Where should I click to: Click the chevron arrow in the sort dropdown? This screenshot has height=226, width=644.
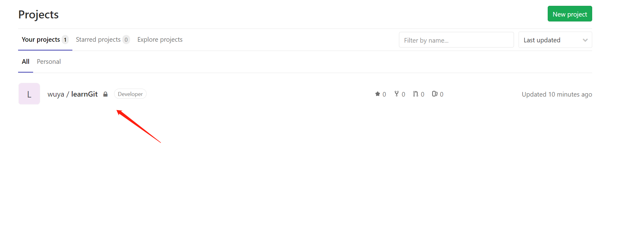pyautogui.click(x=585, y=40)
